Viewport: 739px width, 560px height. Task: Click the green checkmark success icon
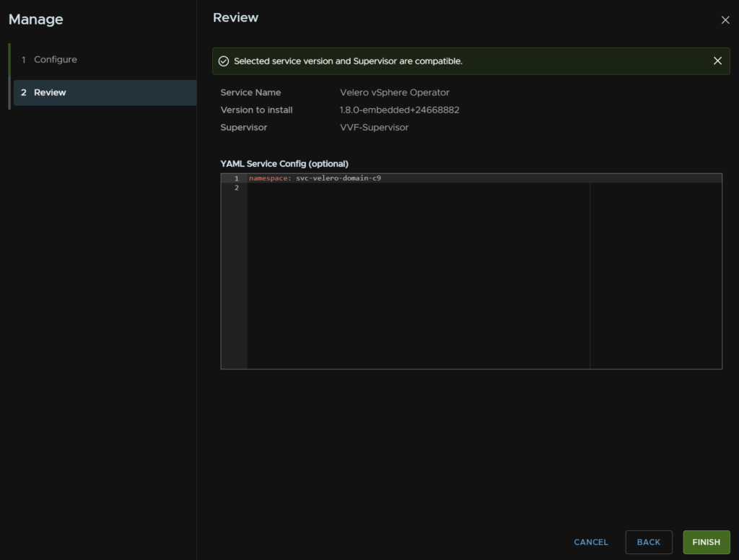point(224,61)
